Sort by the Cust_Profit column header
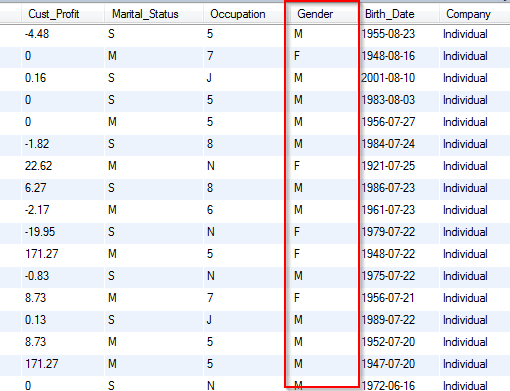The height and width of the screenshot is (391, 510). 53,14
